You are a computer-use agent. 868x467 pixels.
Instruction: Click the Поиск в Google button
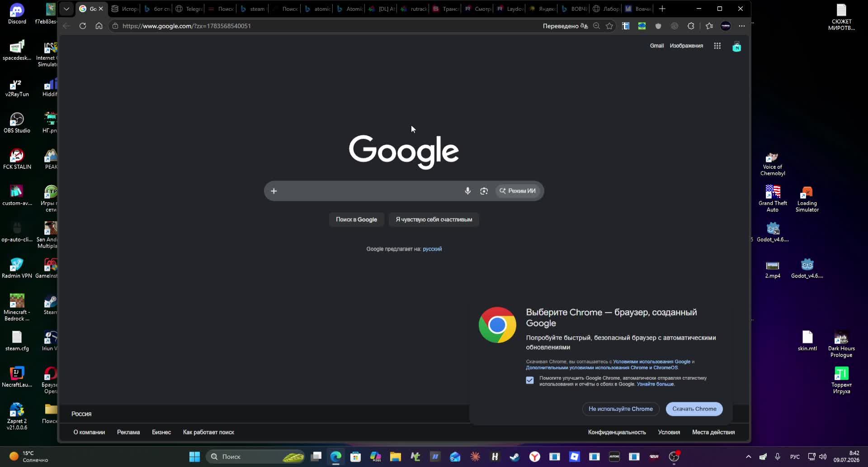tap(356, 219)
